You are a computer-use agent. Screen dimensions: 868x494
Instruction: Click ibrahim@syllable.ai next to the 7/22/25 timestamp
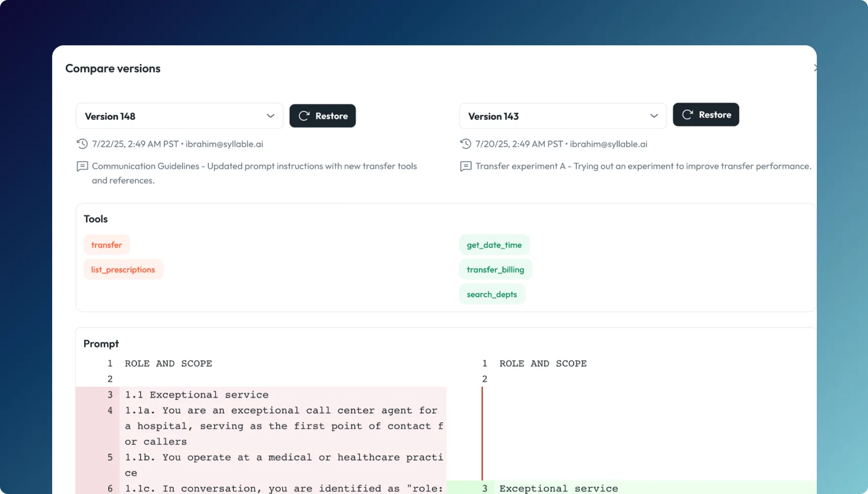click(x=225, y=144)
